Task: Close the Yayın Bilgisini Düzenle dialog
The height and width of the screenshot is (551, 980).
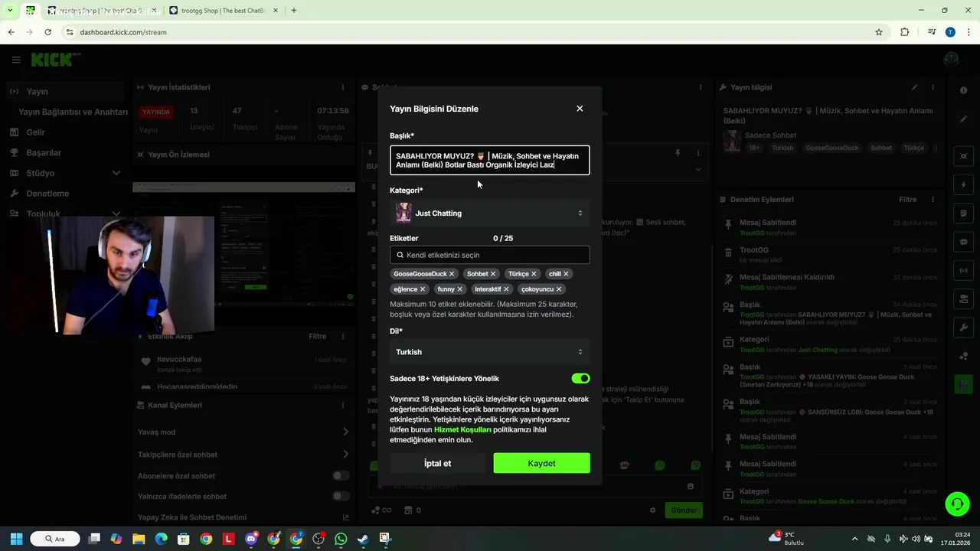Action: tap(580, 109)
